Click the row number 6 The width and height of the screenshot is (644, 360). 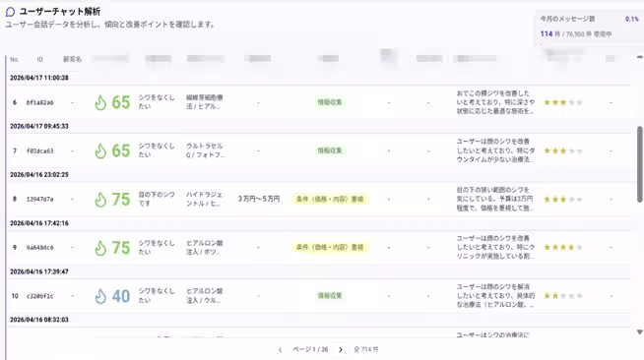point(15,102)
